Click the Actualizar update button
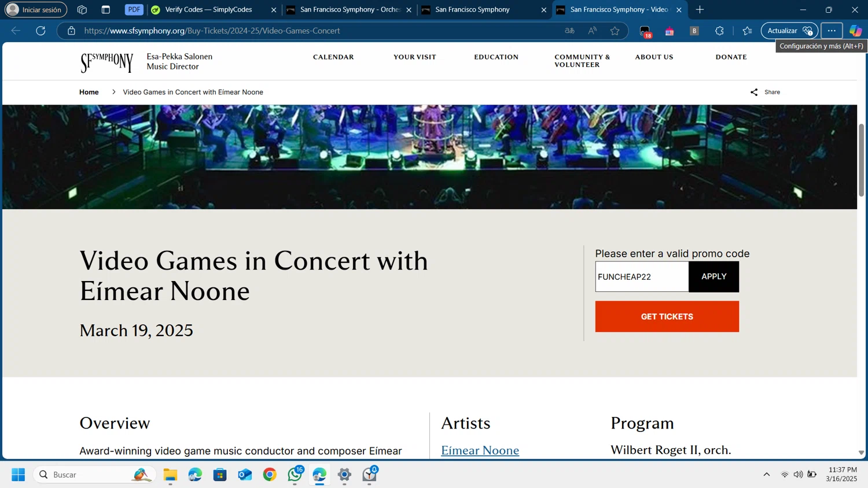 [x=789, y=31]
